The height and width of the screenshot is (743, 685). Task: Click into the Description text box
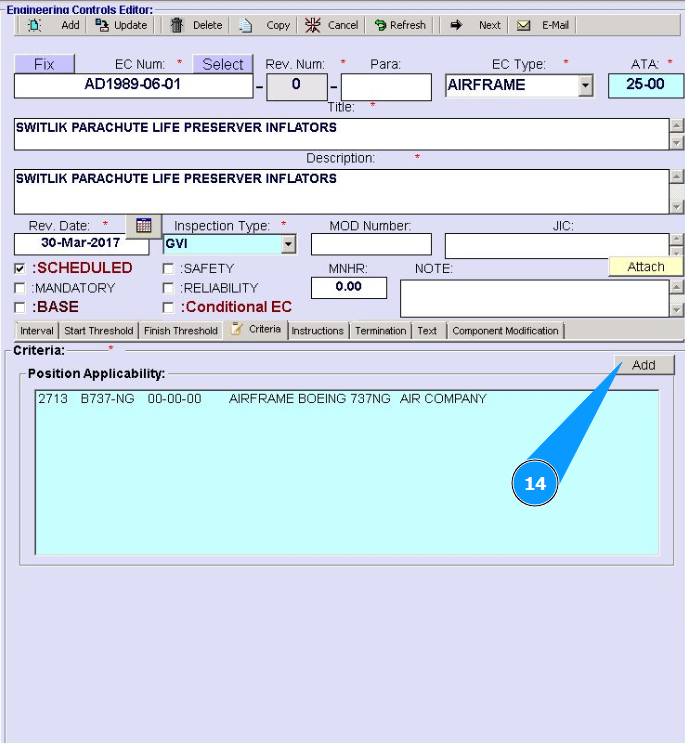[x=341, y=191]
